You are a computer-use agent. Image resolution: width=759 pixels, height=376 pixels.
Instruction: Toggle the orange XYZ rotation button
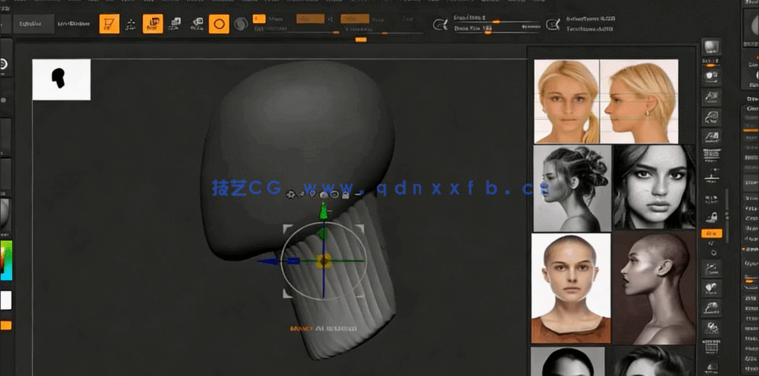(712, 233)
